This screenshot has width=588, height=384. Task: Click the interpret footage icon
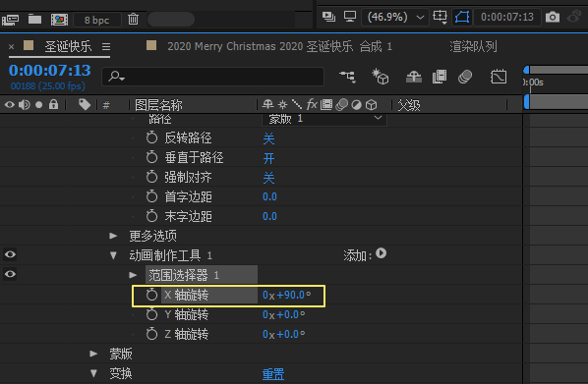[10, 19]
